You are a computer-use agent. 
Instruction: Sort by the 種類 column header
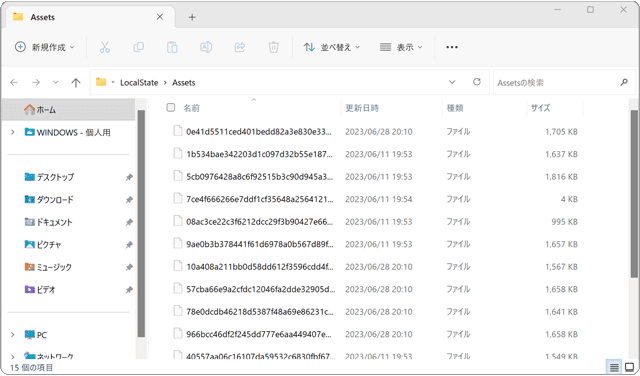tap(455, 108)
